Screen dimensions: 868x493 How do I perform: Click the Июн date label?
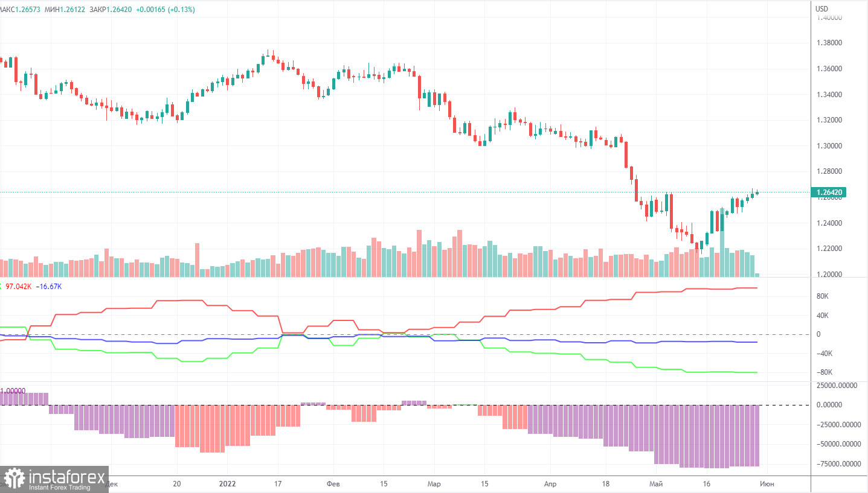click(x=767, y=484)
